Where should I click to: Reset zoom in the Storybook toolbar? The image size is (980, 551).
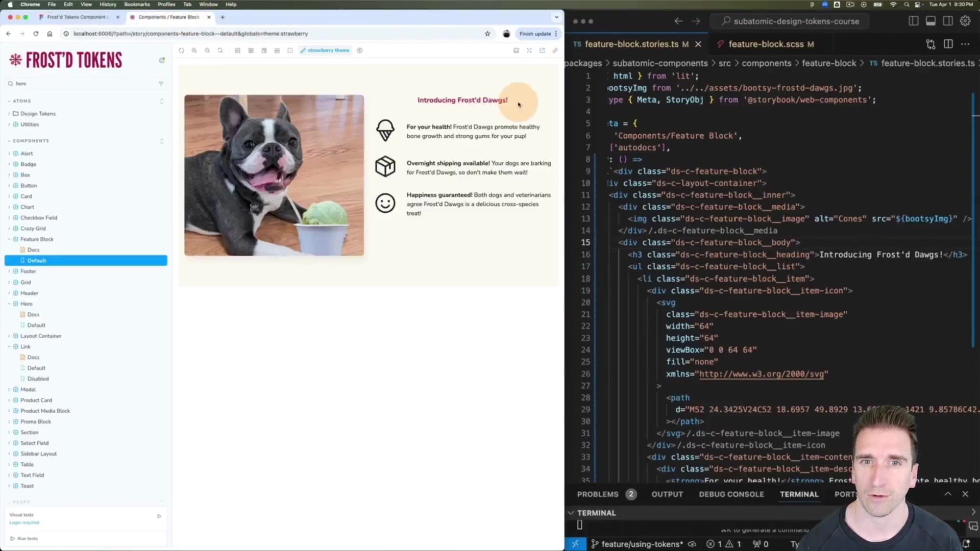pos(220,51)
